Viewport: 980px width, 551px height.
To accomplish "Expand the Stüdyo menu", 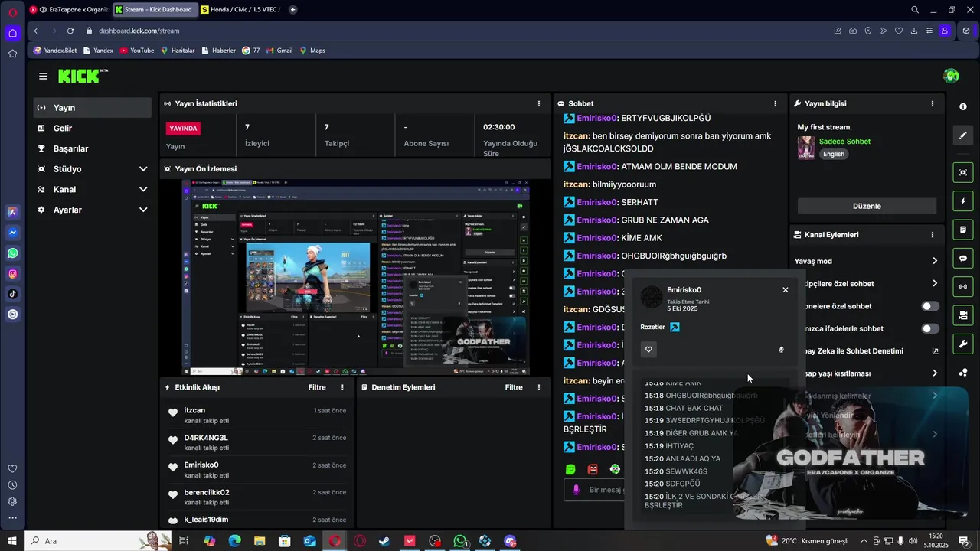I will pos(143,169).
